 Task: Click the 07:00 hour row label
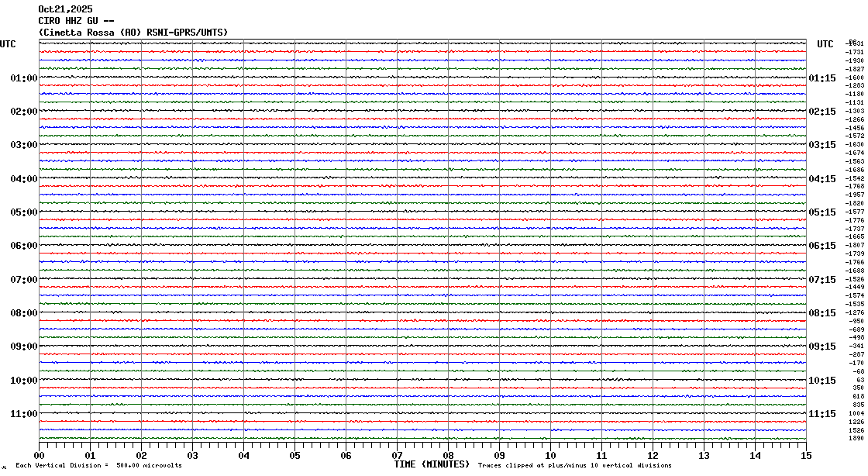(x=24, y=280)
